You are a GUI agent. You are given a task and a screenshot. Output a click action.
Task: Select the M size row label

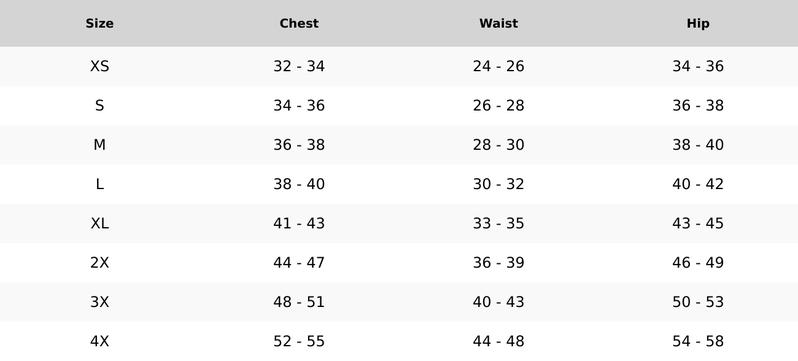click(99, 145)
